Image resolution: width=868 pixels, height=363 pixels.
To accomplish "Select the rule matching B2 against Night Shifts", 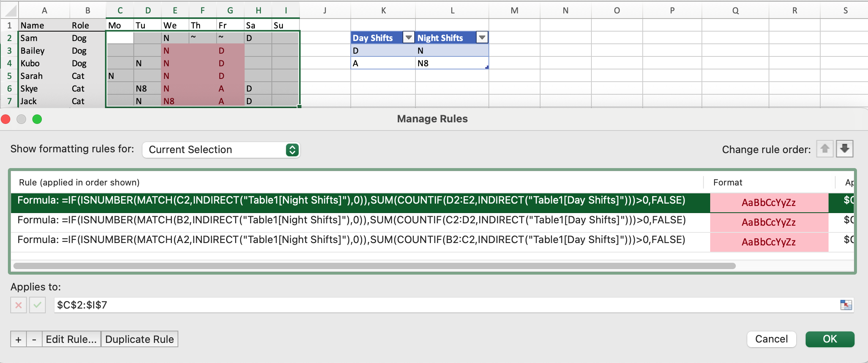I will (360, 223).
